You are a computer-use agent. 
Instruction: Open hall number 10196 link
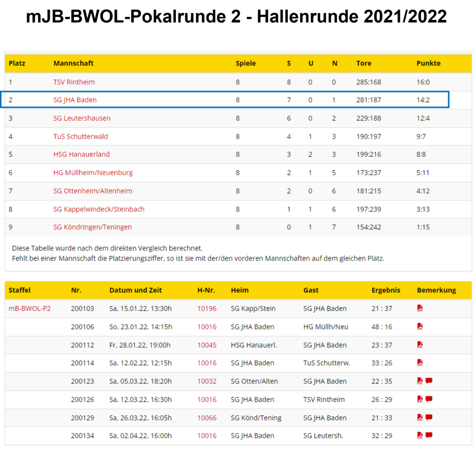(x=207, y=308)
